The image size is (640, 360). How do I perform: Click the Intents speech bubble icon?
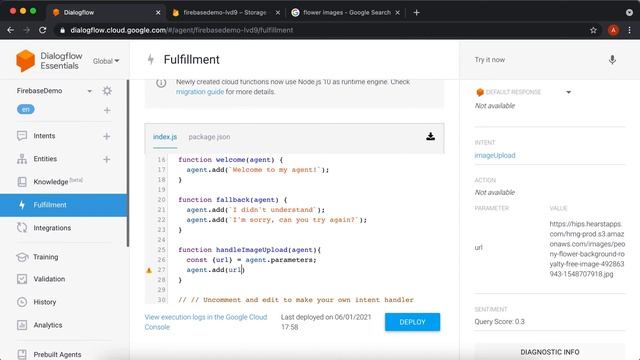click(x=22, y=136)
